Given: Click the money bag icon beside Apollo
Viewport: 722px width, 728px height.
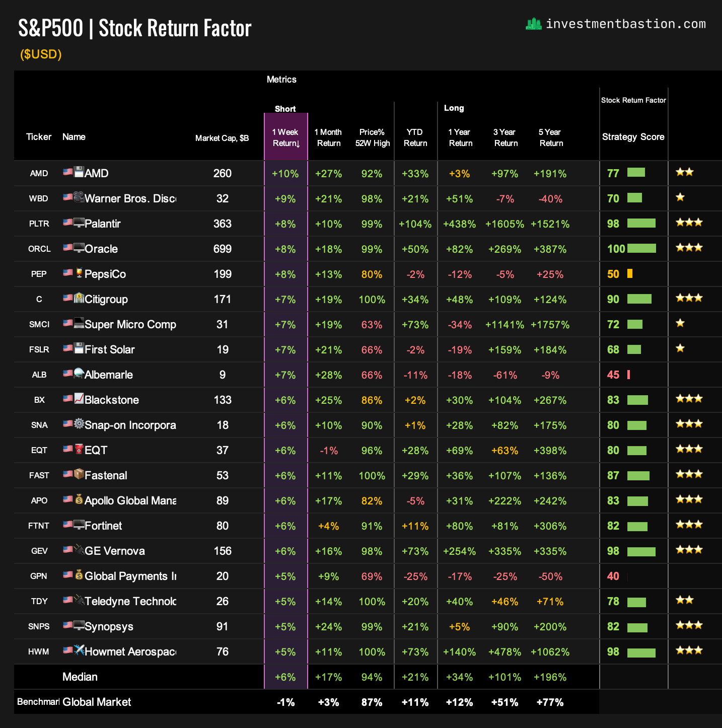Looking at the screenshot, I should [x=79, y=499].
